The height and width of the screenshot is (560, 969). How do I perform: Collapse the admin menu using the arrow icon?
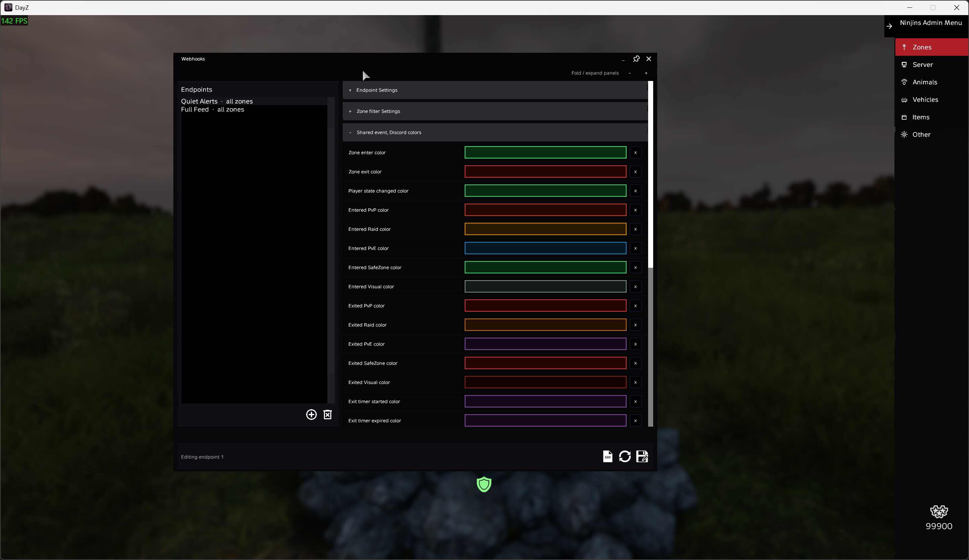click(889, 26)
